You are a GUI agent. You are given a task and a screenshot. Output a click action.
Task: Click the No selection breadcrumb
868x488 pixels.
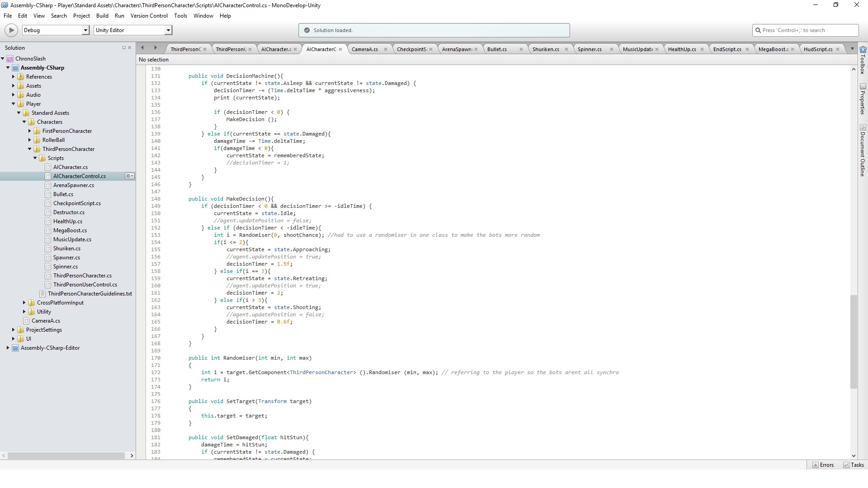click(154, 60)
